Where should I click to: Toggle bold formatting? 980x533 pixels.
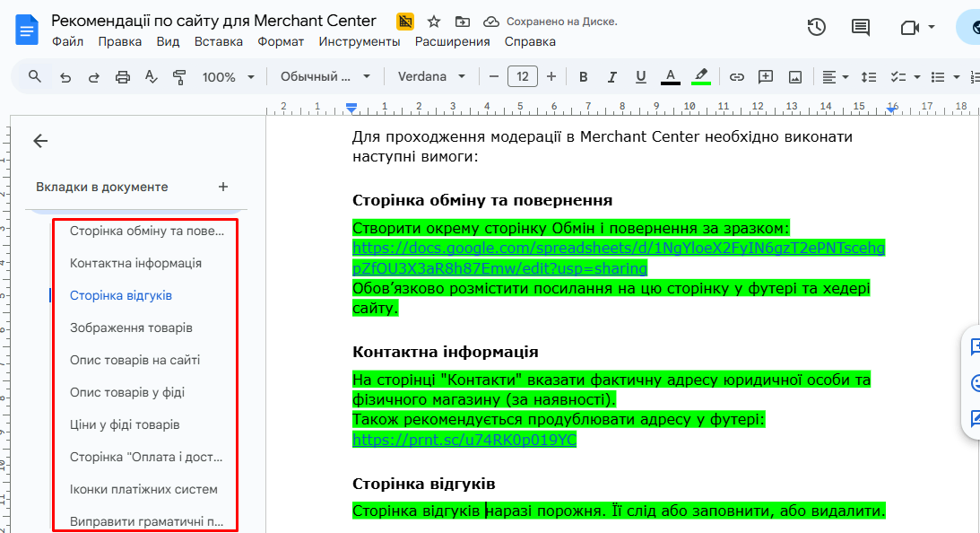tap(583, 77)
